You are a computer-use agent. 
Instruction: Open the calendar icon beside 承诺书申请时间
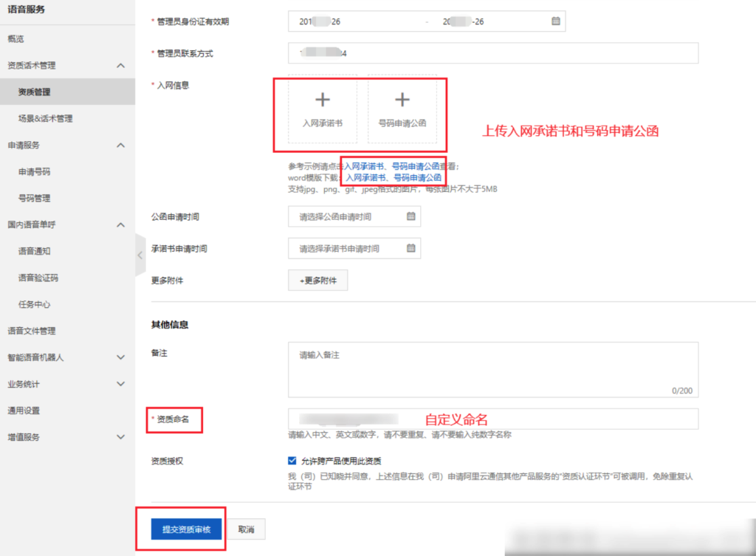410,248
